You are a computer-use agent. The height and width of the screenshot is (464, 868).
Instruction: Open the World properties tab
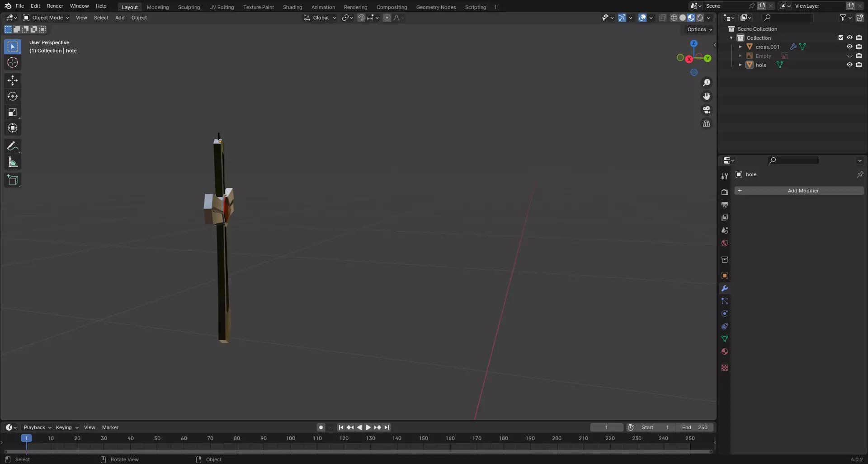[x=725, y=243]
